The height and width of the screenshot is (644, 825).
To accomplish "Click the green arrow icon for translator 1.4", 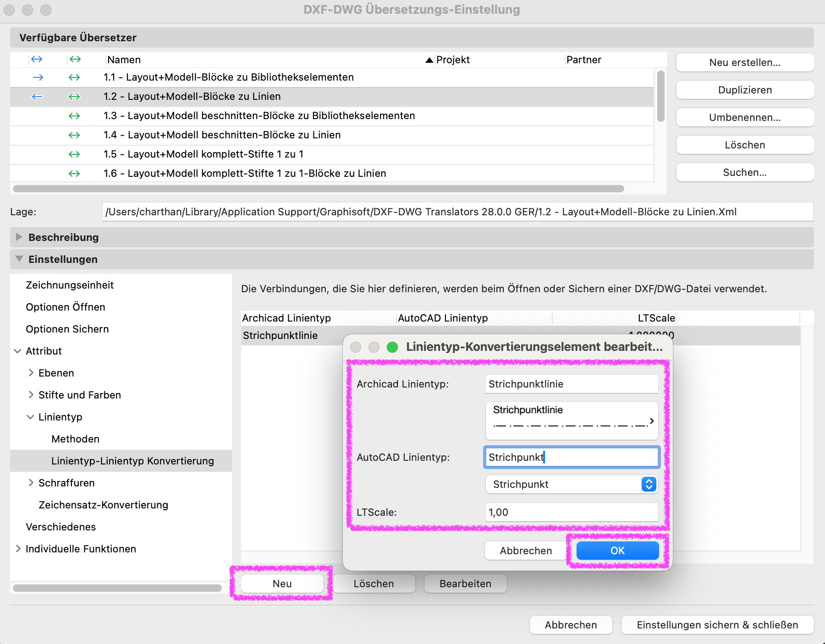I will pyautogui.click(x=74, y=135).
